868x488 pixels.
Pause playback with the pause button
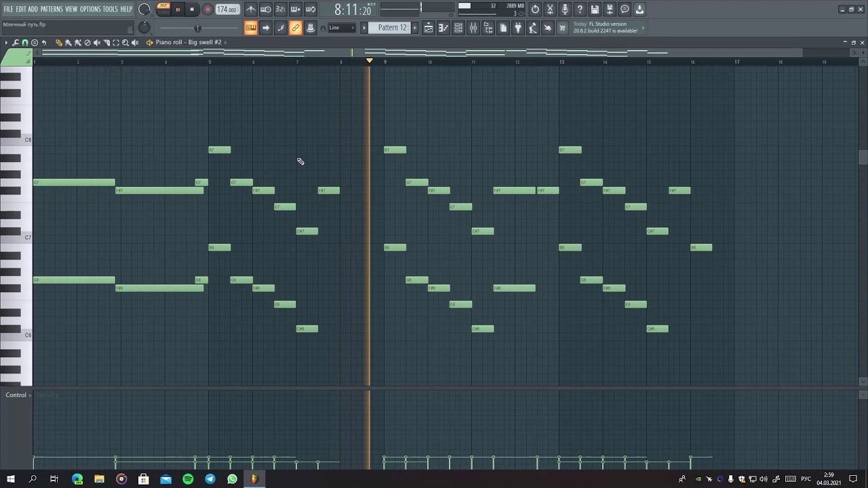coord(178,9)
